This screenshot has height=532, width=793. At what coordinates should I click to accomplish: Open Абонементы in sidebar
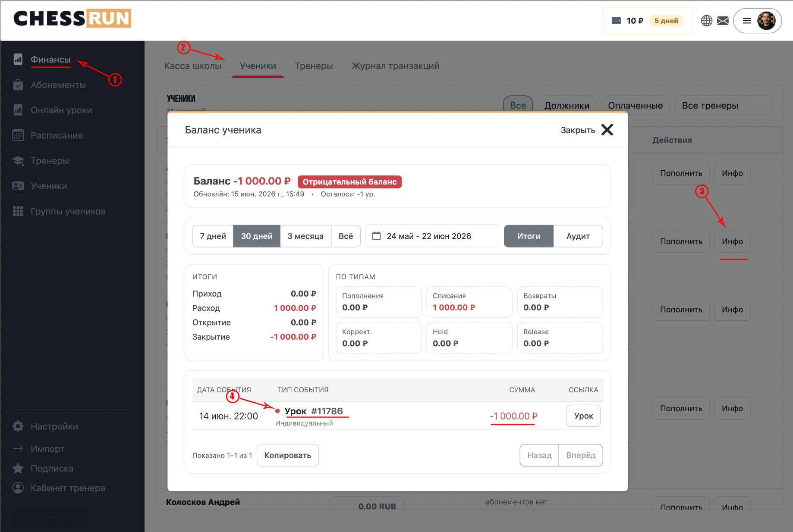point(58,85)
